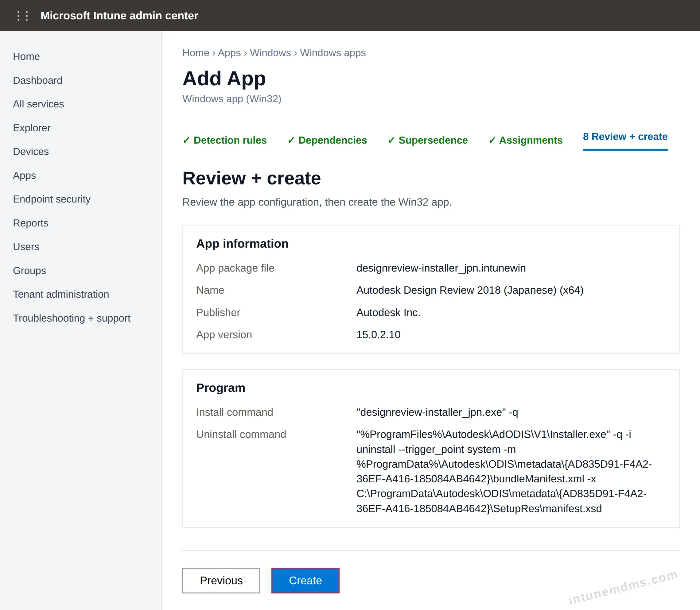
Task: Go to the Assignments step tab
Action: 525,140
